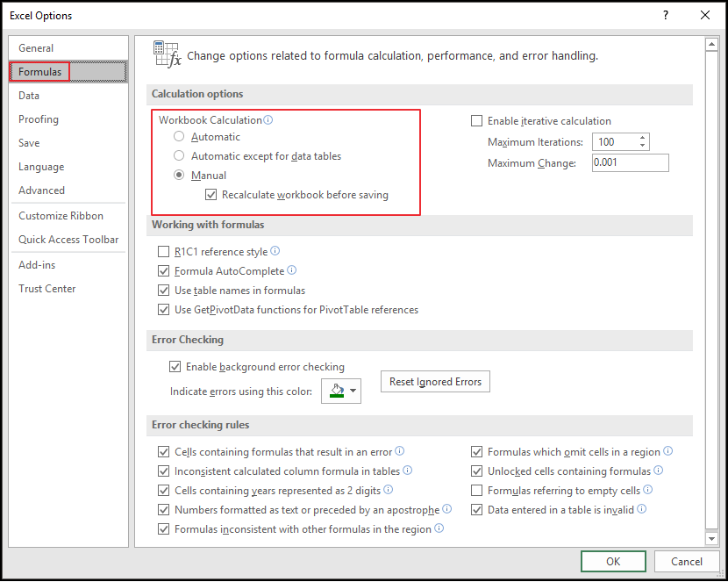Click info icon for data entered in table invalid

point(641,508)
